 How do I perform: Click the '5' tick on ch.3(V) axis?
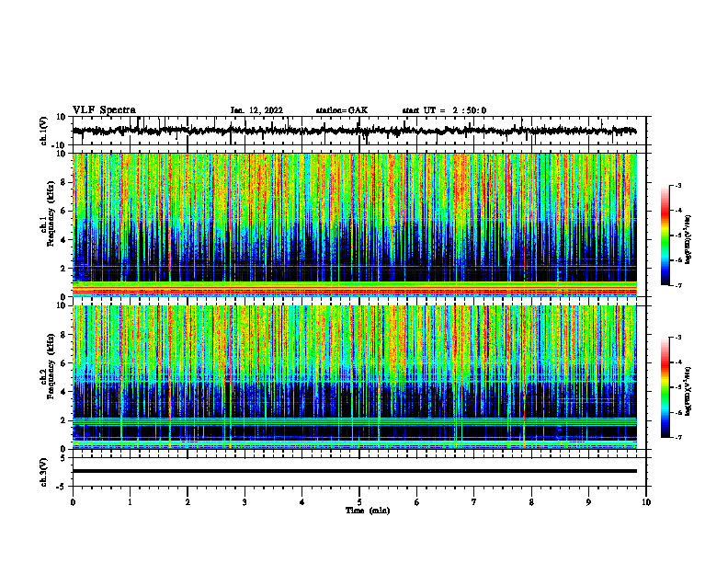64,457
